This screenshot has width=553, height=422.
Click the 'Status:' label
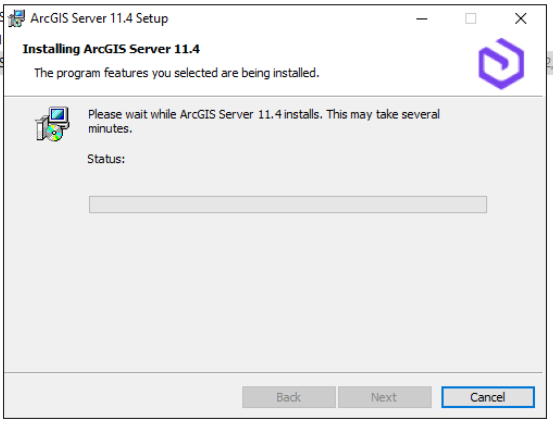coord(106,159)
